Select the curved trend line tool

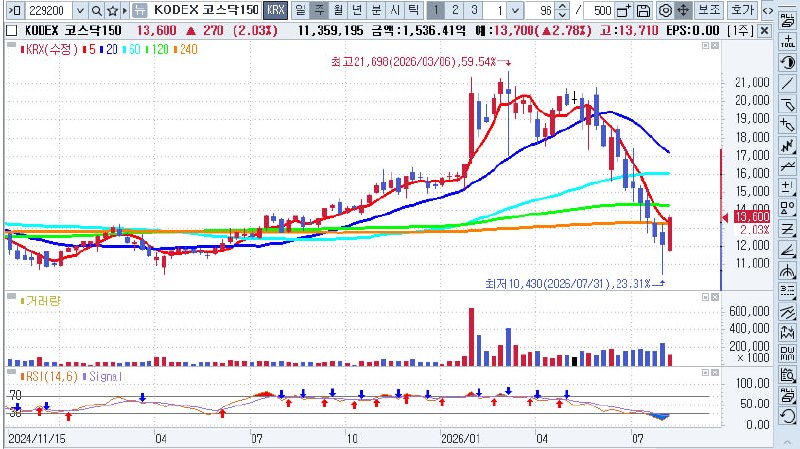pos(787,166)
